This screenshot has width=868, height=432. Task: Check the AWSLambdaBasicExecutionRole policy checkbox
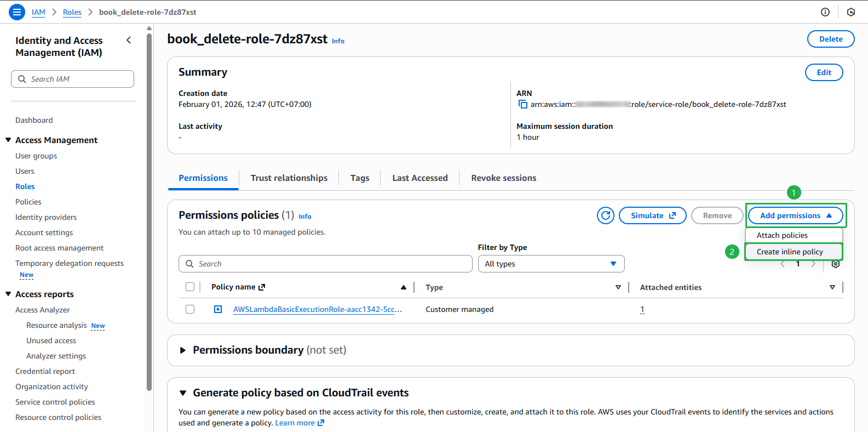click(190, 309)
